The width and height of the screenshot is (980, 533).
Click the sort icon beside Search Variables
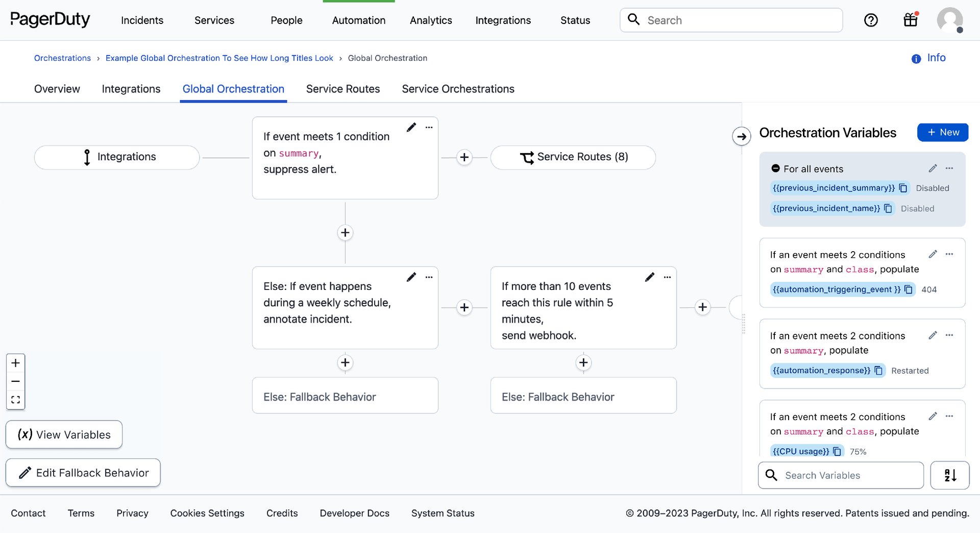pos(950,475)
